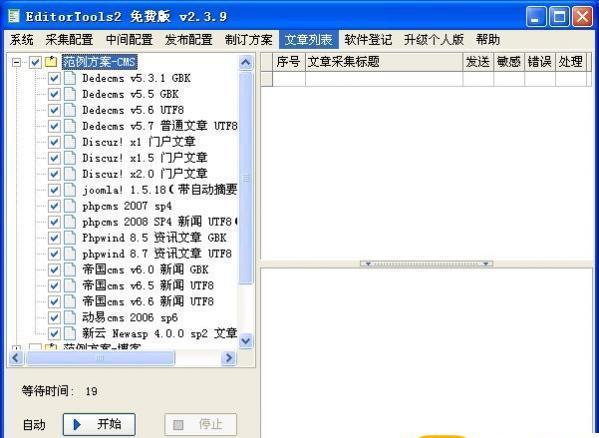Click the 文章采集标题 column header

coord(384,62)
